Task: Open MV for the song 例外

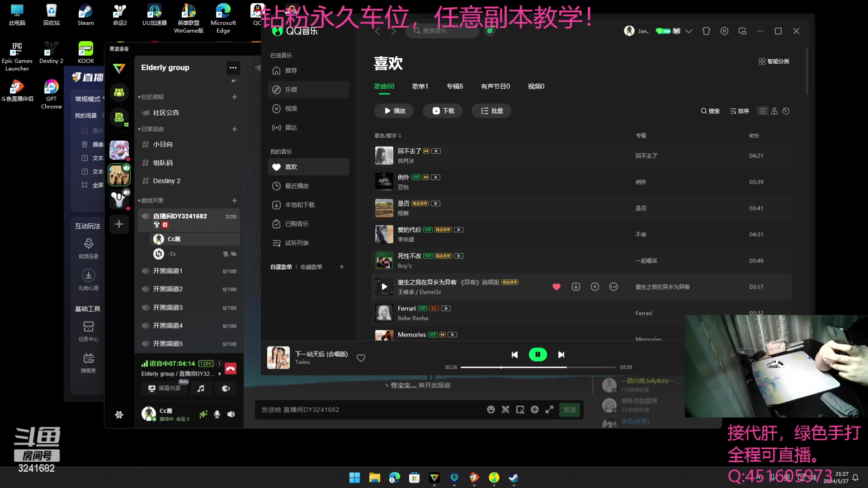Action: pos(435,177)
